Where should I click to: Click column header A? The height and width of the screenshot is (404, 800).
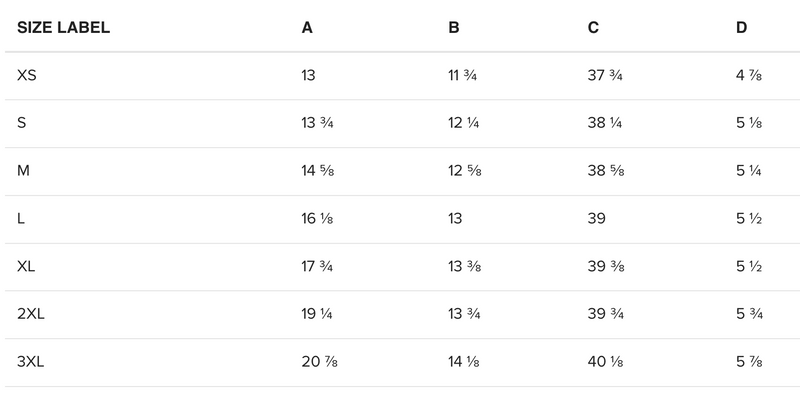(x=307, y=28)
